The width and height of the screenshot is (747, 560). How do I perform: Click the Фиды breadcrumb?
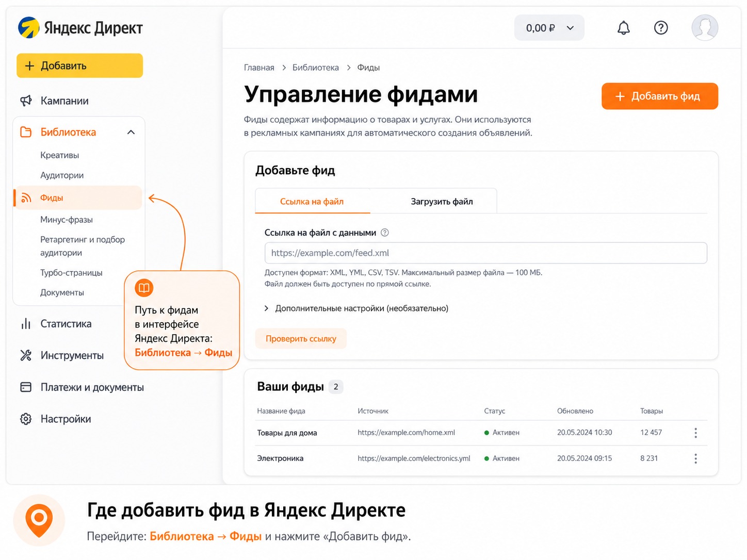click(368, 68)
